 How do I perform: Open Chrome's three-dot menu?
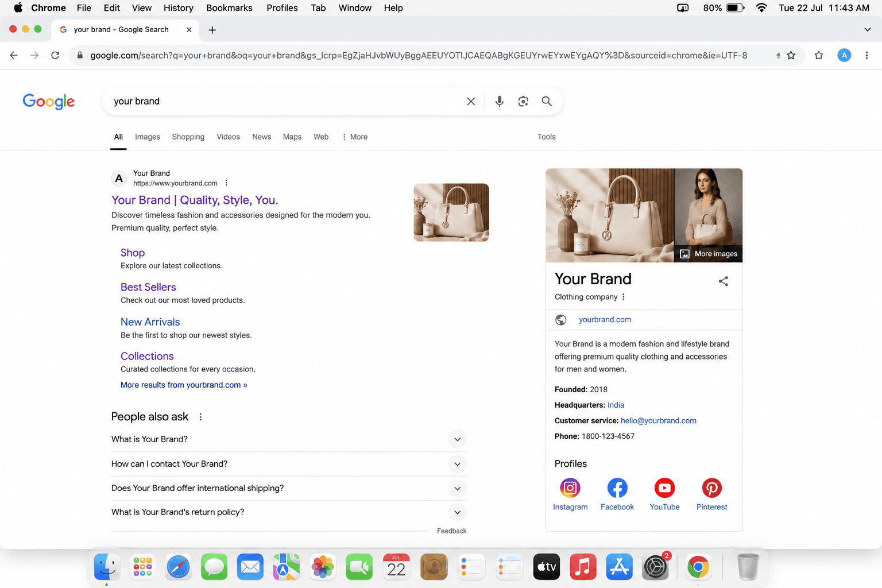click(866, 55)
